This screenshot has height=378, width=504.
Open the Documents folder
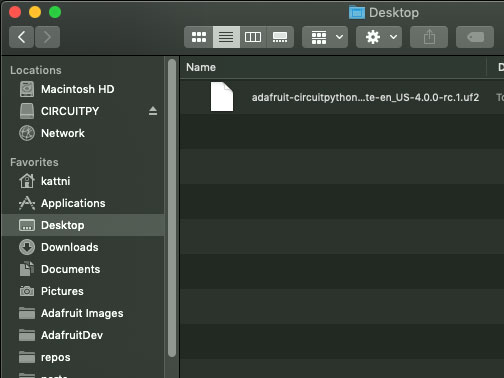83,269
